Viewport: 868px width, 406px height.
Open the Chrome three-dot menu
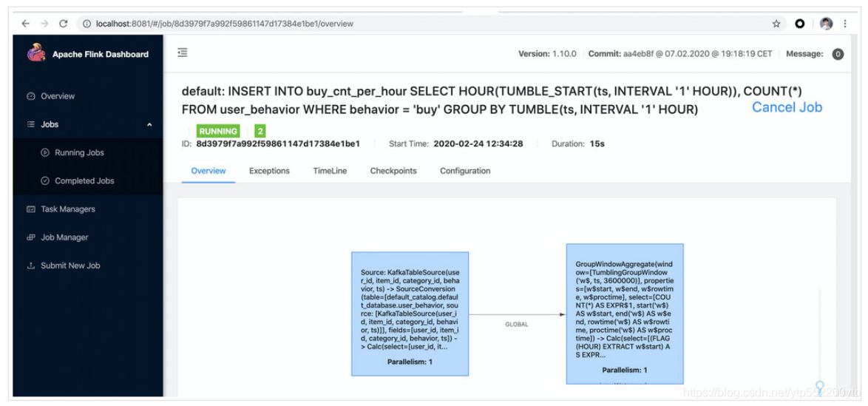(x=845, y=24)
